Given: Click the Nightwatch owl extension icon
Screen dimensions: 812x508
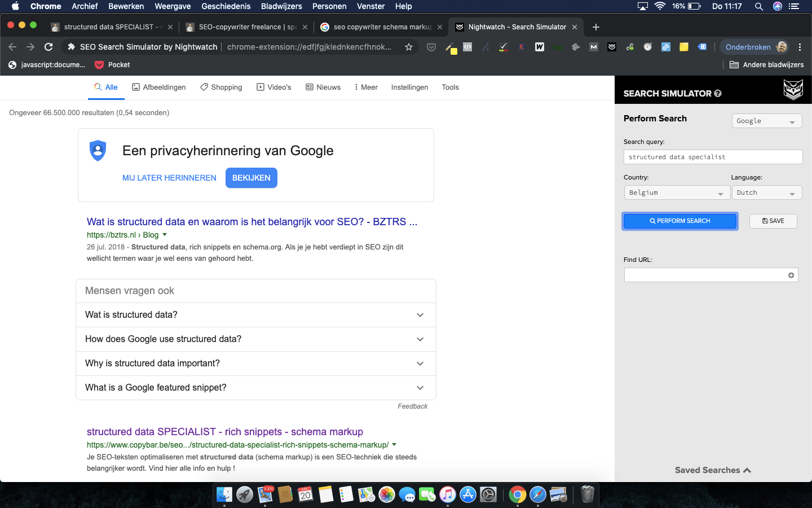Looking at the screenshot, I should pos(612,47).
